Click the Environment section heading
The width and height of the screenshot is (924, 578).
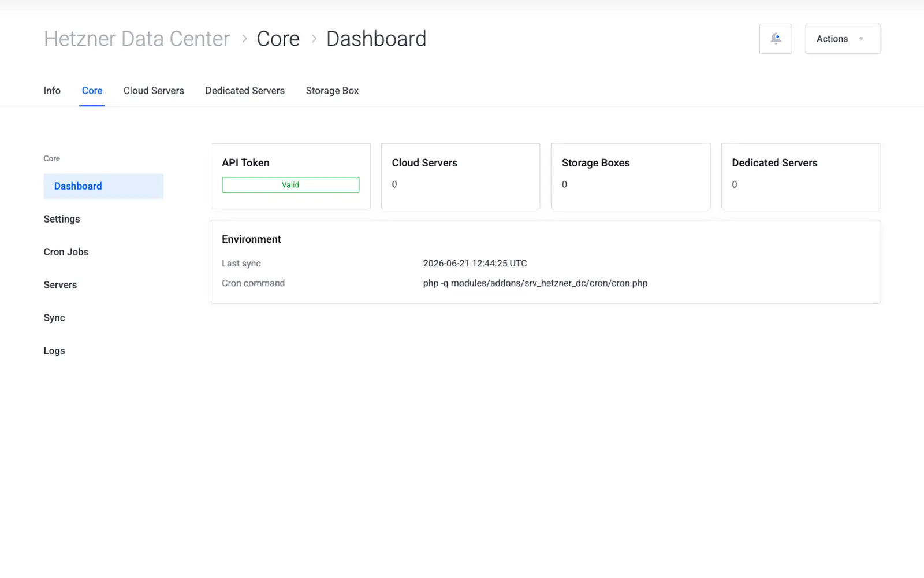251,239
